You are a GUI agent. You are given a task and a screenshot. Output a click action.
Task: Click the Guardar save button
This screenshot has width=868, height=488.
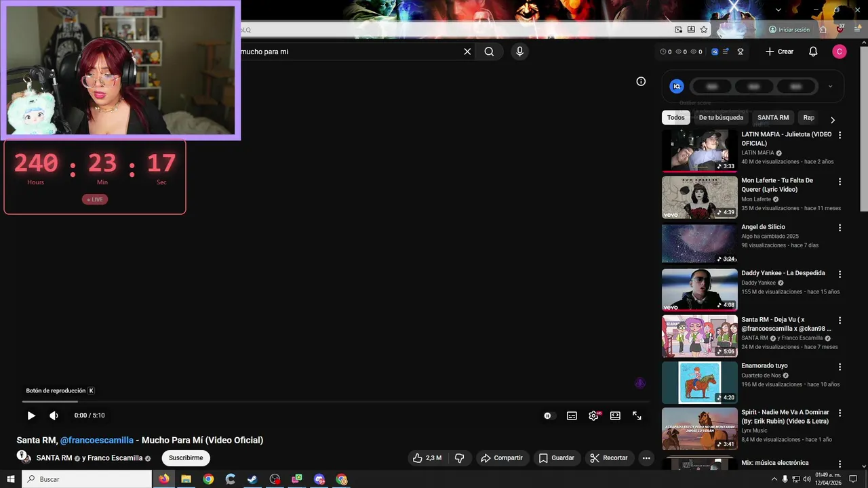click(x=557, y=458)
